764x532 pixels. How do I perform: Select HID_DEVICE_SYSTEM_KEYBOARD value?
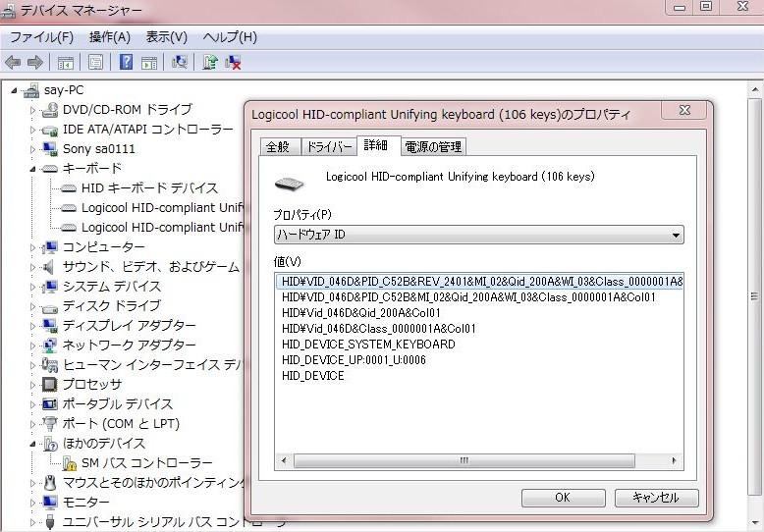[368, 345]
